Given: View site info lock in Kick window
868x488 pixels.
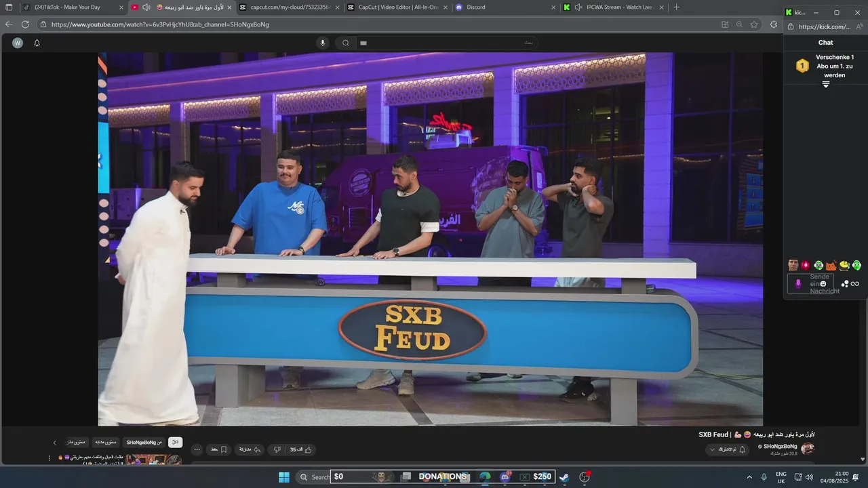Looking at the screenshot, I should [790, 26].
